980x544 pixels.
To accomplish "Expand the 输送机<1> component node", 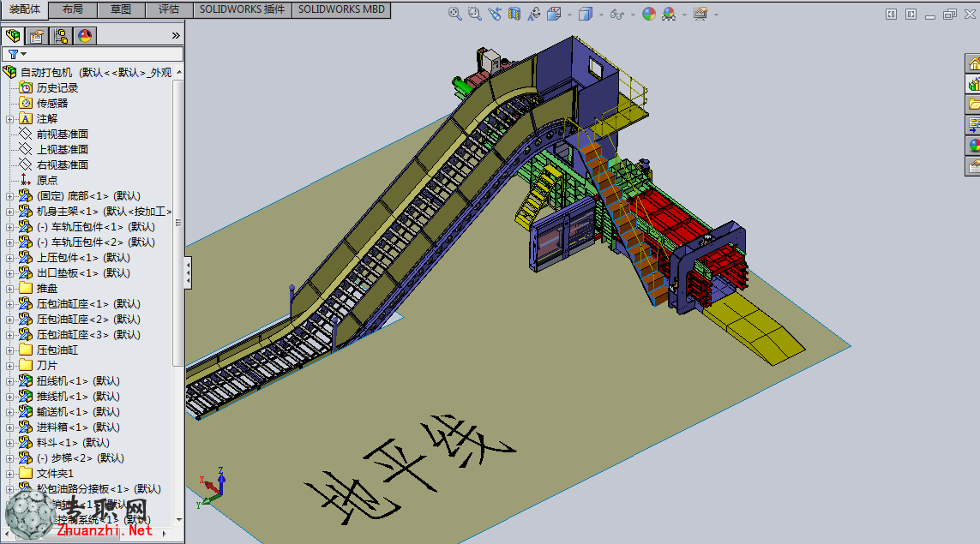I will [9, 412].
